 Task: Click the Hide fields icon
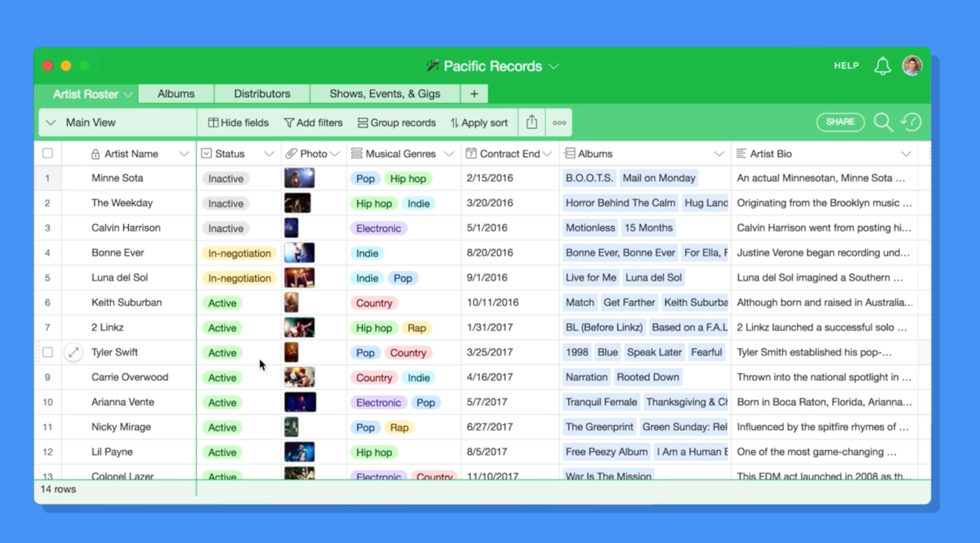pos(213,123)
